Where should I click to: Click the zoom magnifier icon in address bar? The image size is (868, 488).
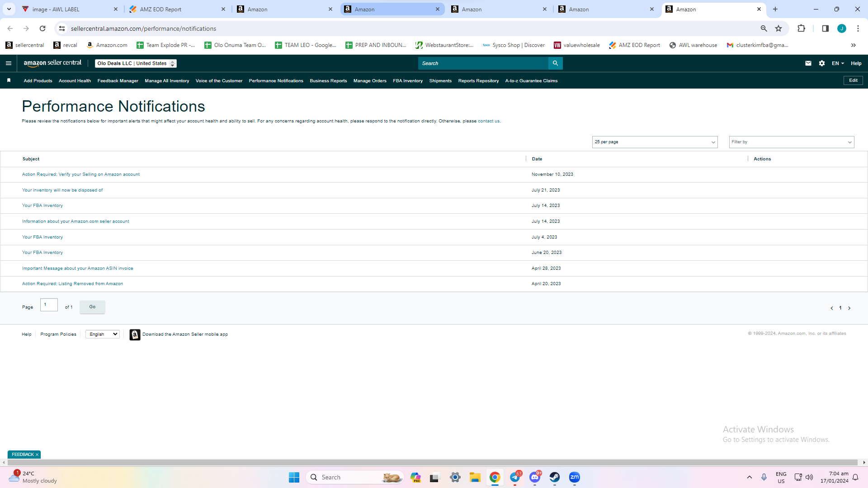pyautogui.click(x=764, y=28)
